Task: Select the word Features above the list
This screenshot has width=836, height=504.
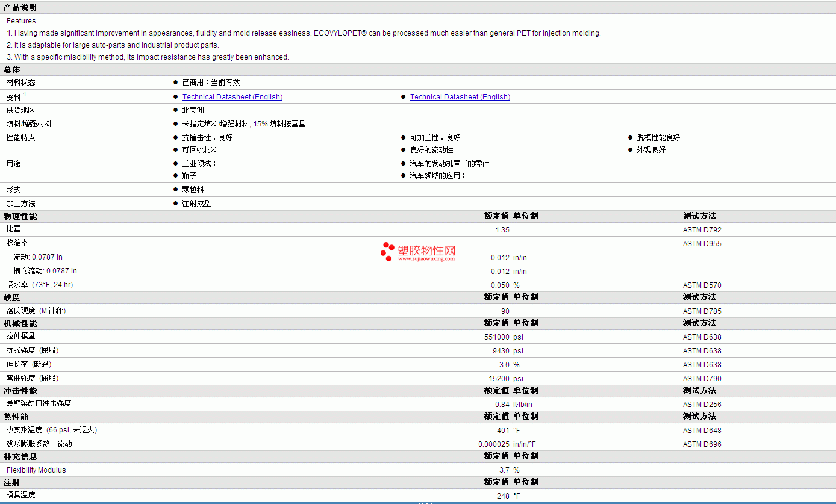Action: coord(21,21)
